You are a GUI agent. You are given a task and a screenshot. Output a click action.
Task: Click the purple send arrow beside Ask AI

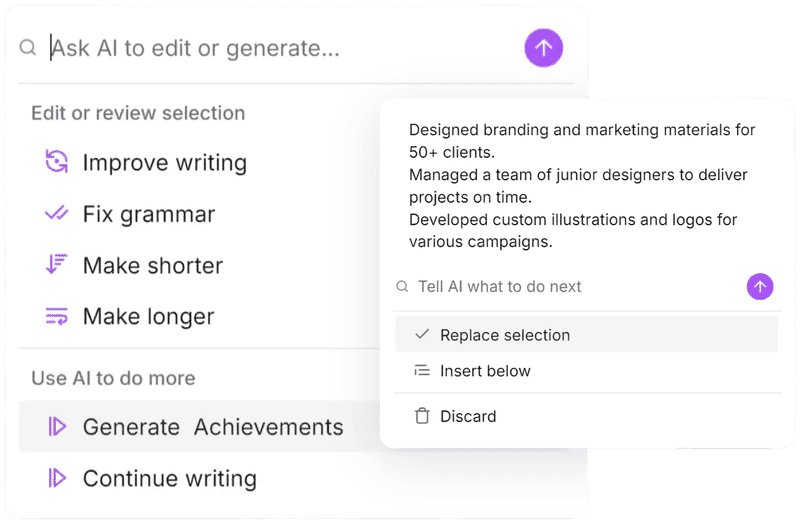[x=544, y=47]
